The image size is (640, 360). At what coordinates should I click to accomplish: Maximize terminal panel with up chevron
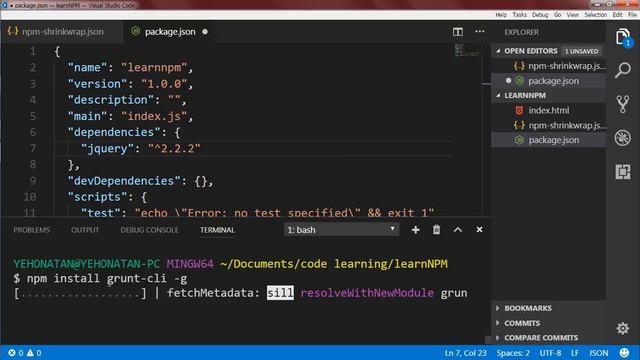(458, 230)
